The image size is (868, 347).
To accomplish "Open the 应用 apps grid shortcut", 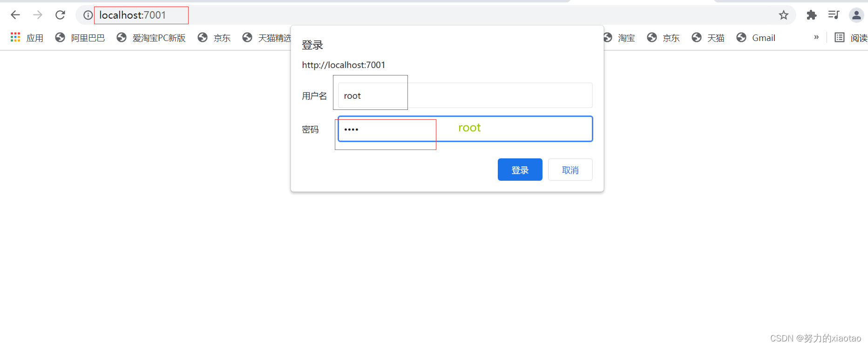I will tap(27, 38).
